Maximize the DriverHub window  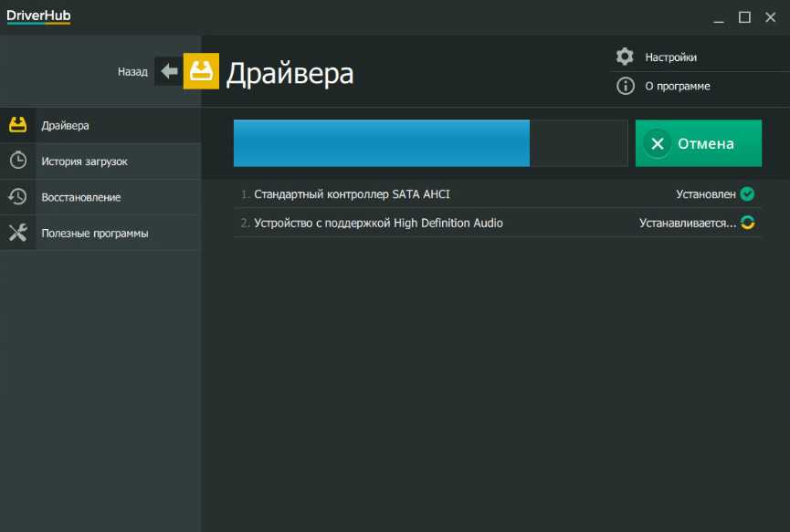click(x=744, y=16)
